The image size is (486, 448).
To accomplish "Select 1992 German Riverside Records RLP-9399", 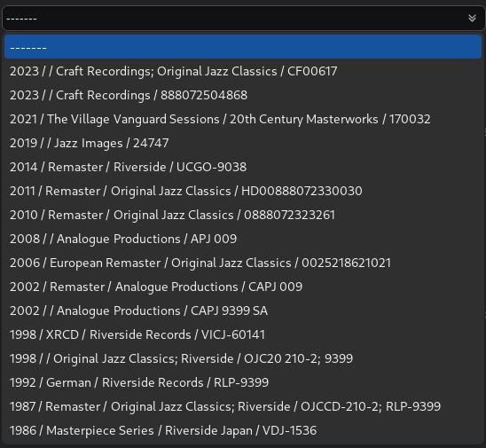I will pyautogui.click(x=243, y=382).
